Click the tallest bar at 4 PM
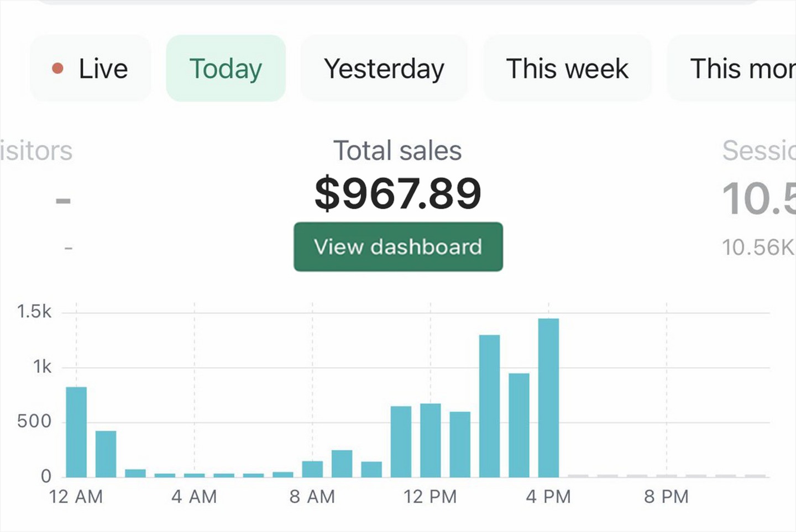This screenshot has height=532, width=796. (x=548, y=398)
